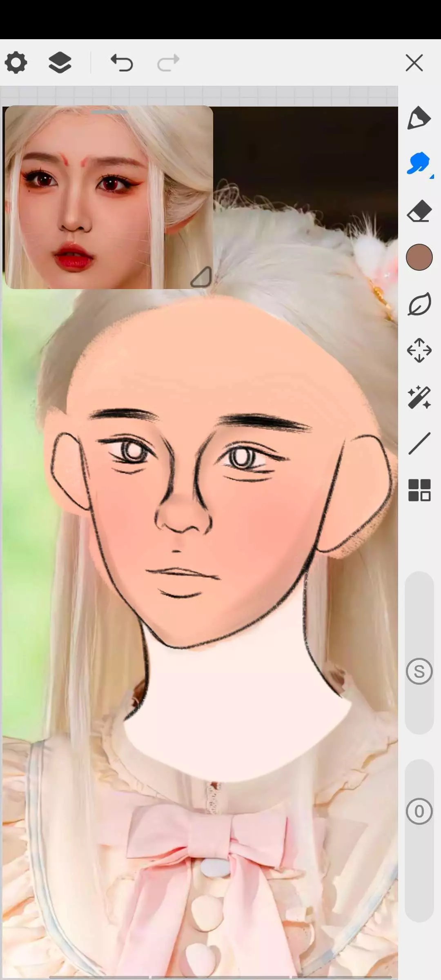Open the layers panel
The image size is (441, 980).
coord(60,63)
